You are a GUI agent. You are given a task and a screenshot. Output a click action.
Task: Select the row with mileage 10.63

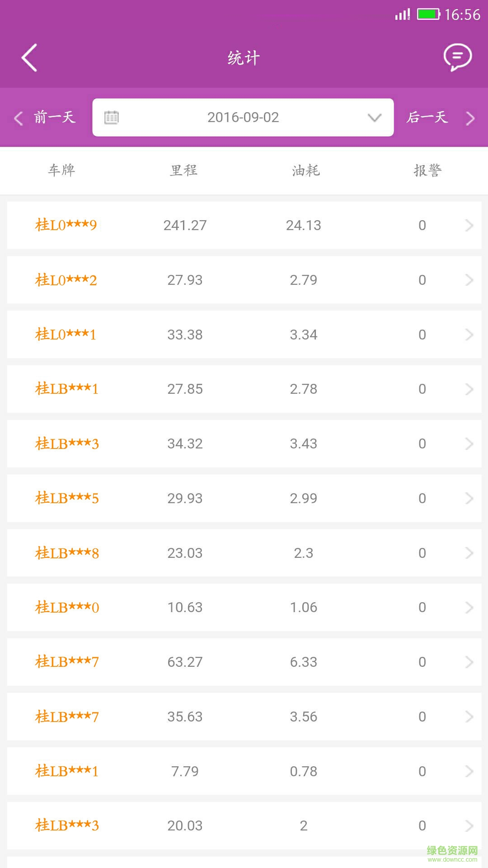coord(185,607)
